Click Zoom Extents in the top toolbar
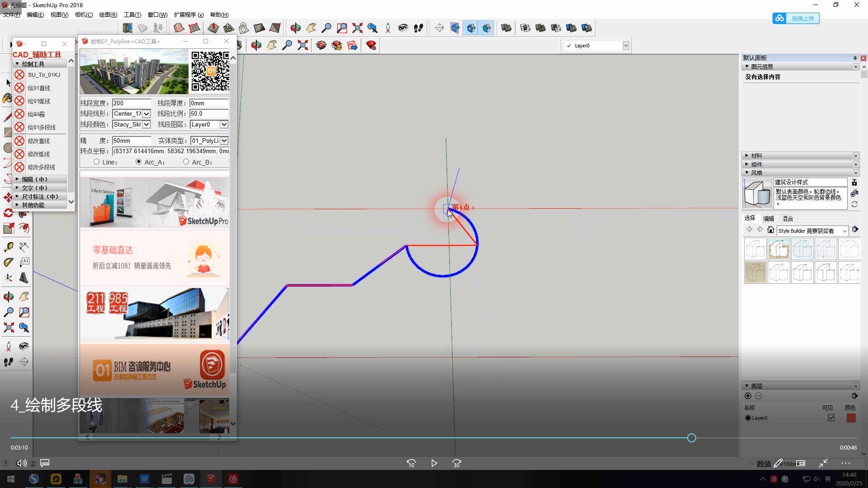The width and height of the screenshot is (868, 488). click(x=357, y=28)
